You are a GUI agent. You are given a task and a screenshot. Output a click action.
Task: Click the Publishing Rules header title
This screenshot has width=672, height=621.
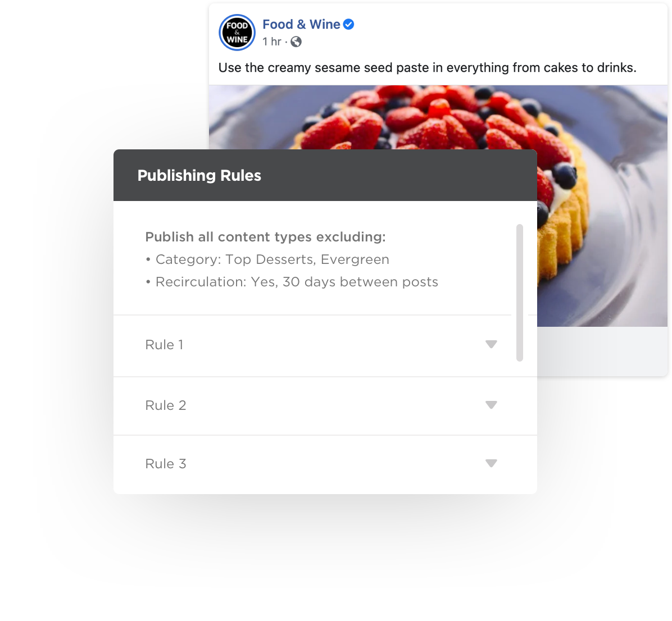tap(199, 176)
